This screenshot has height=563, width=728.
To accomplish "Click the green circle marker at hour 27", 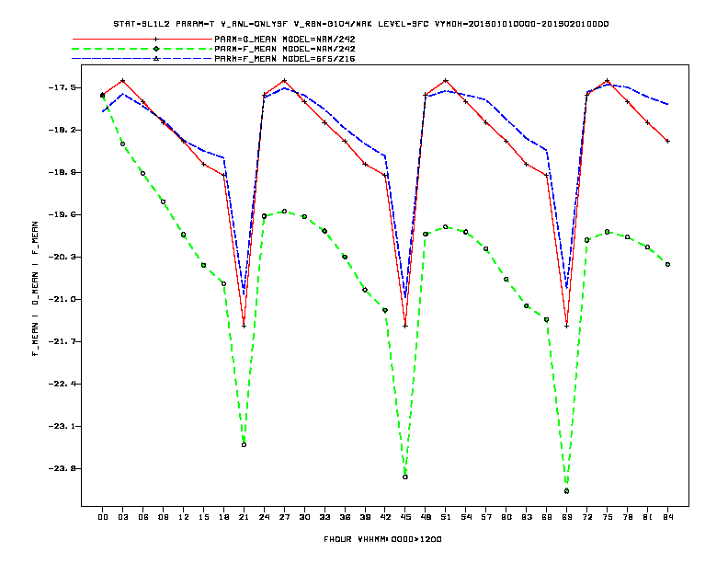I will 284,212.
